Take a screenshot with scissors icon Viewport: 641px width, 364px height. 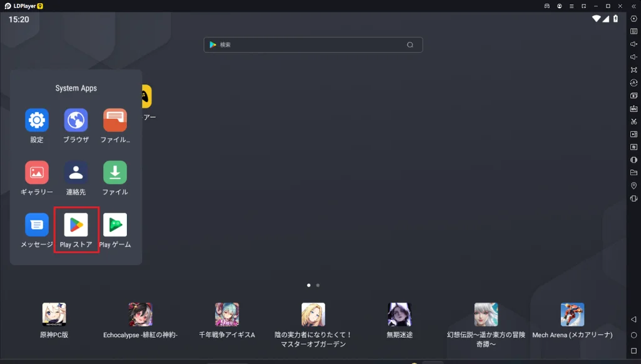633,121
